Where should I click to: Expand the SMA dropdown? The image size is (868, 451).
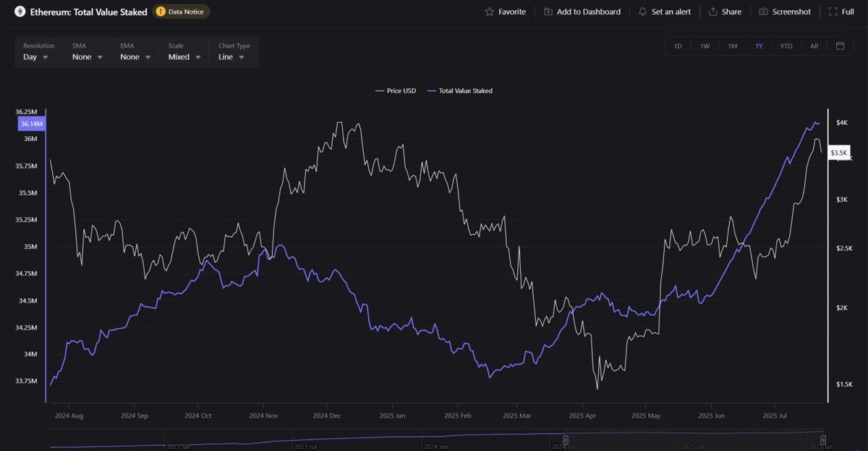click(87, 57)
